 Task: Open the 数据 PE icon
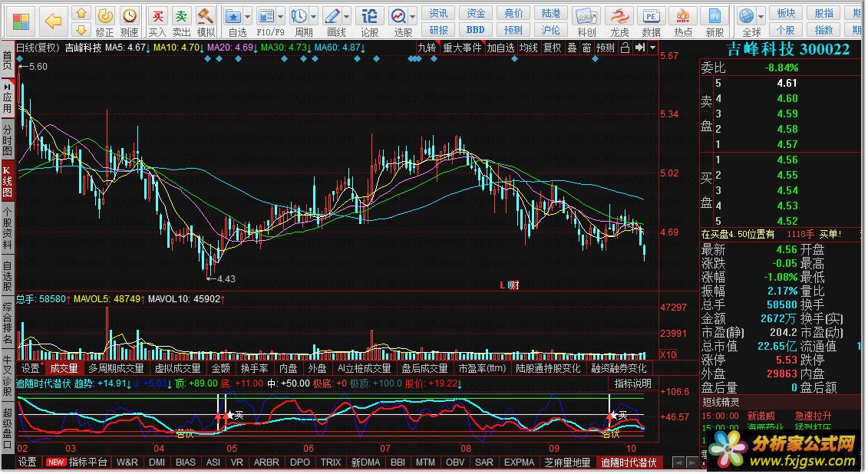tap(651, 22)
